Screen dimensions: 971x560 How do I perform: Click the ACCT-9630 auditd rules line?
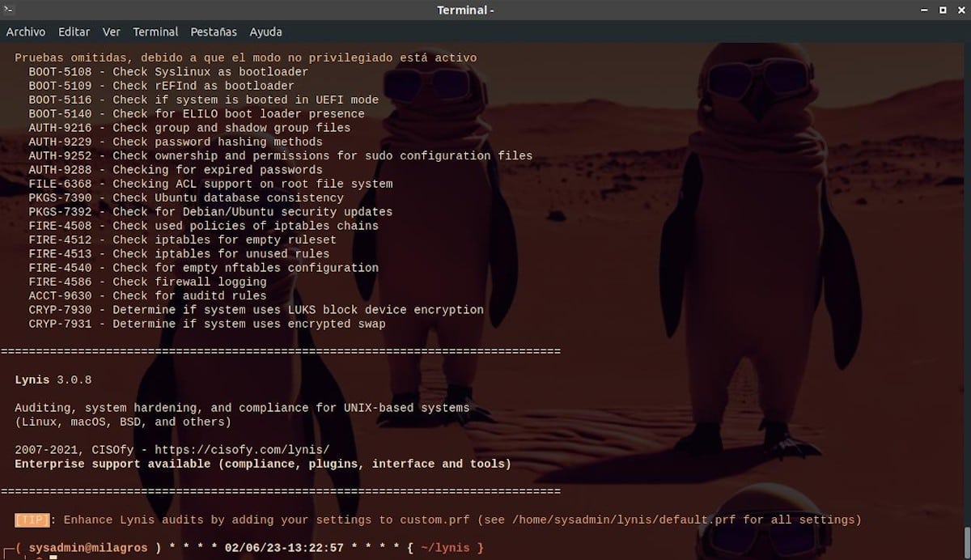(x=147, y=295)
